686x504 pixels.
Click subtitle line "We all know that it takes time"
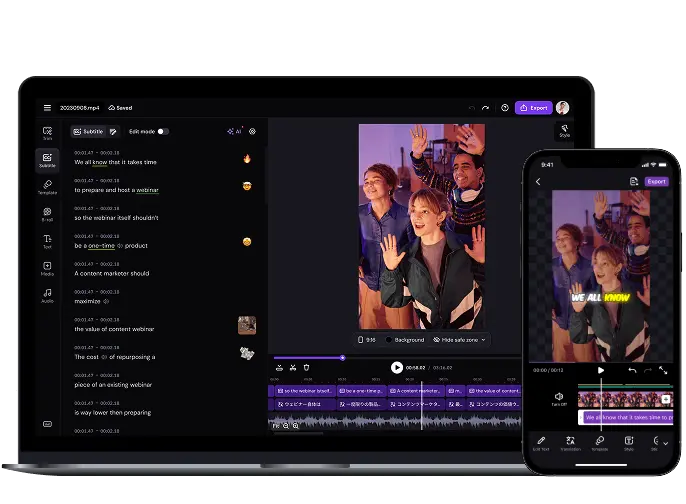[x=115, y=162]
